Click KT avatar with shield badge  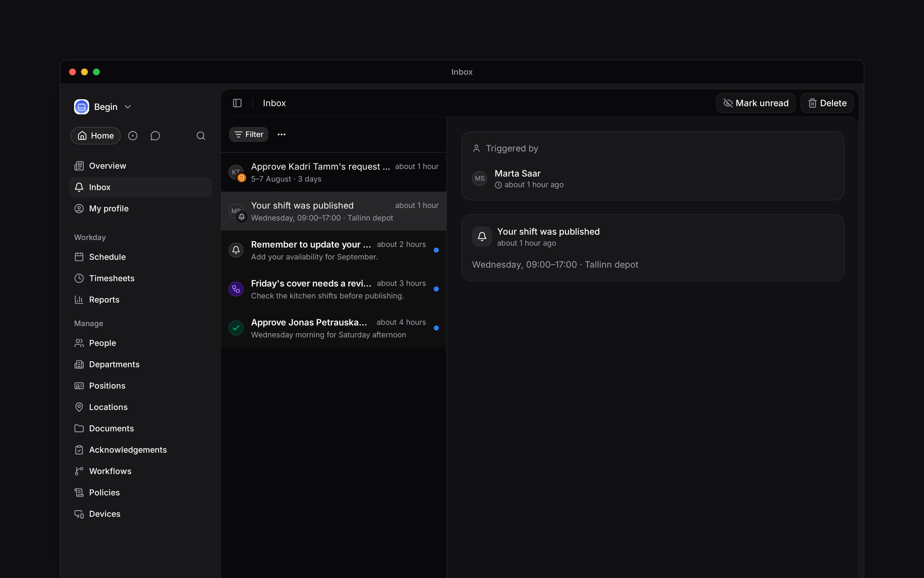[237, 173]
